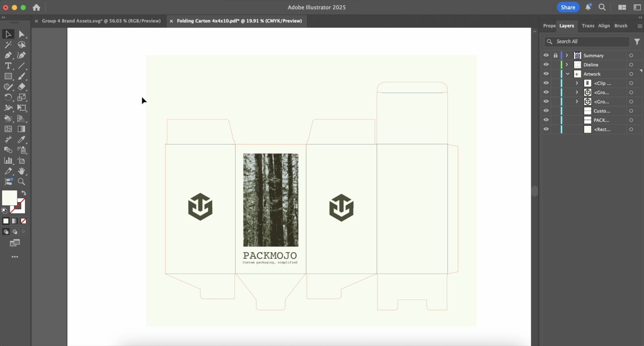This screenshot has height=346, width=644.
Task: Select the Rectangle tool
Action: [8, 76]
